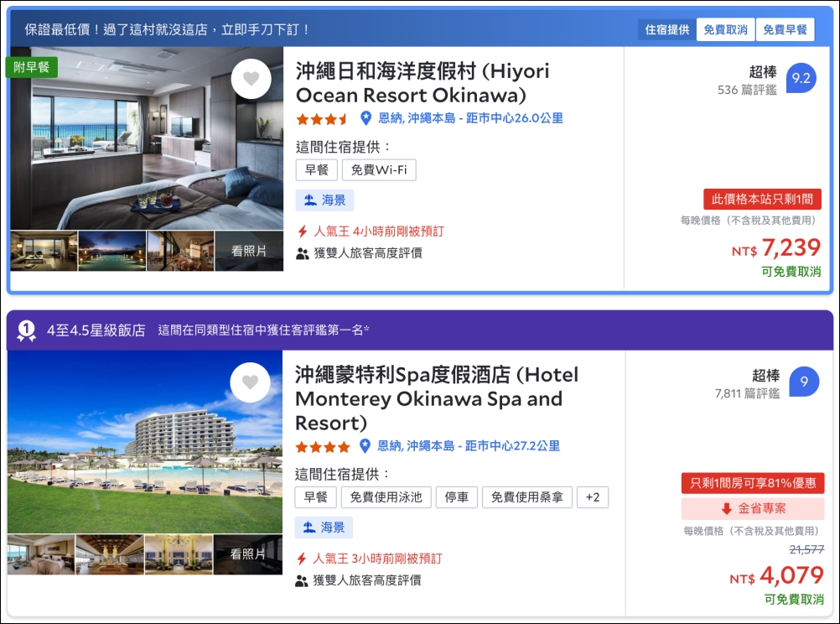The image size is (840, 624).
Task: Click the couple icon in the Hiyori listing
Action: coord(302,253)
